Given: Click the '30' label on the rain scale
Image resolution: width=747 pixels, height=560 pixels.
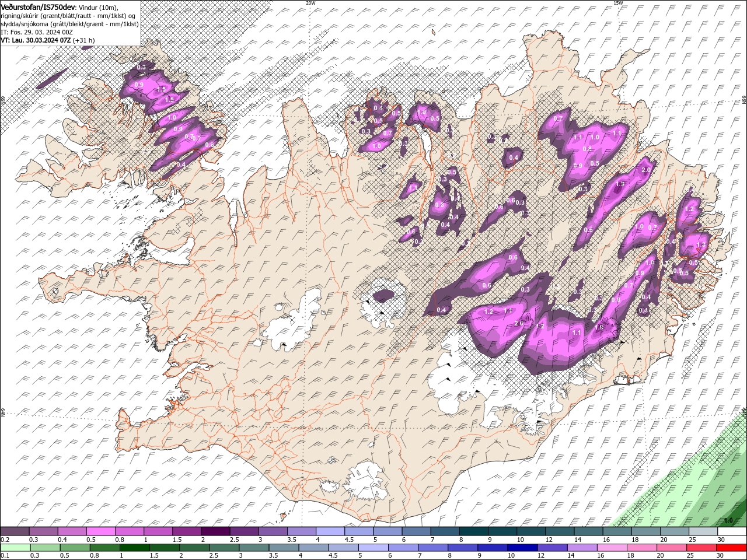Looking at the screenshot, I should click(x=721, y=555).
